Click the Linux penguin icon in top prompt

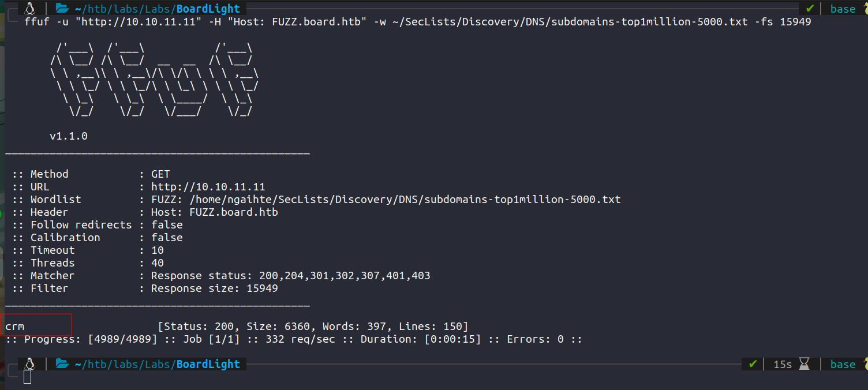(29, 9)
